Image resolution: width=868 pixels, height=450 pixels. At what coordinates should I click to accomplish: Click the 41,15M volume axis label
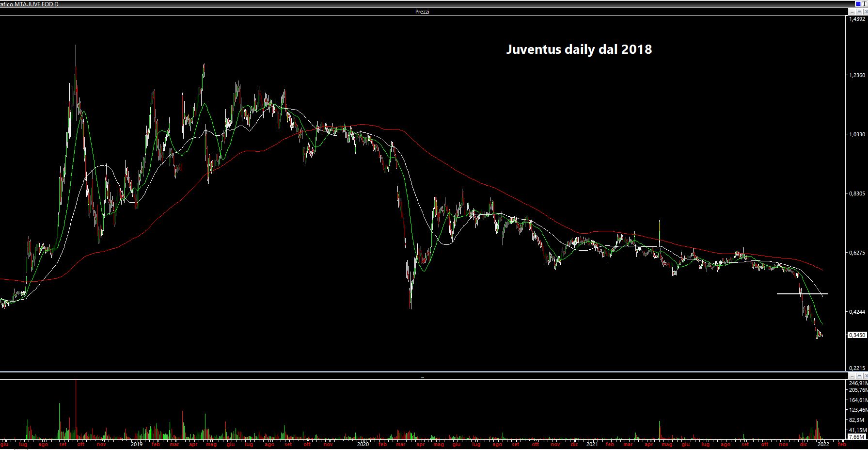point(858,430)
